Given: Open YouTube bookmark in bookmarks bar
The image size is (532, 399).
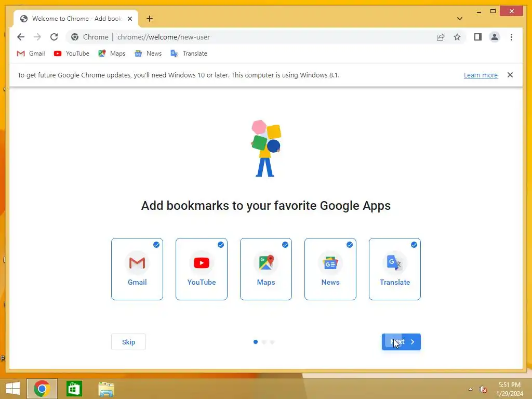Looking at the screenshot, I should tap(72, 54).
